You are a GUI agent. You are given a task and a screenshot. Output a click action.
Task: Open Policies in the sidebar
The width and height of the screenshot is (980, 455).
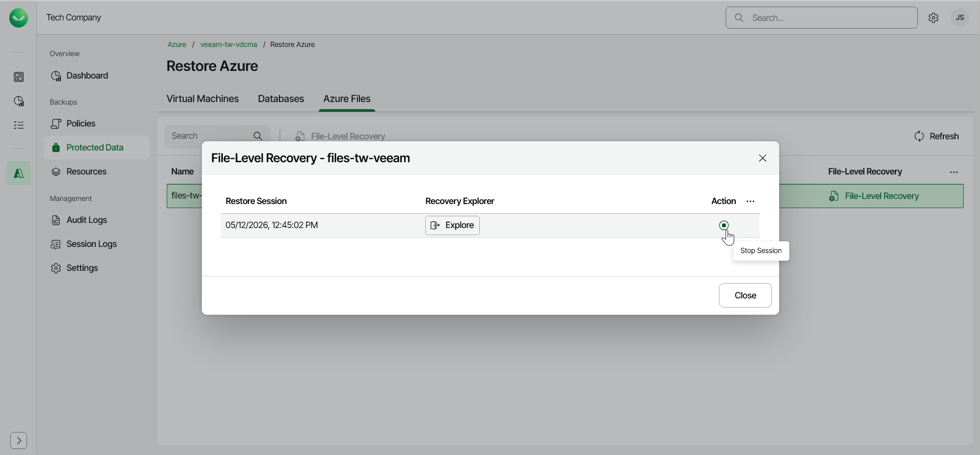[97, 123]
